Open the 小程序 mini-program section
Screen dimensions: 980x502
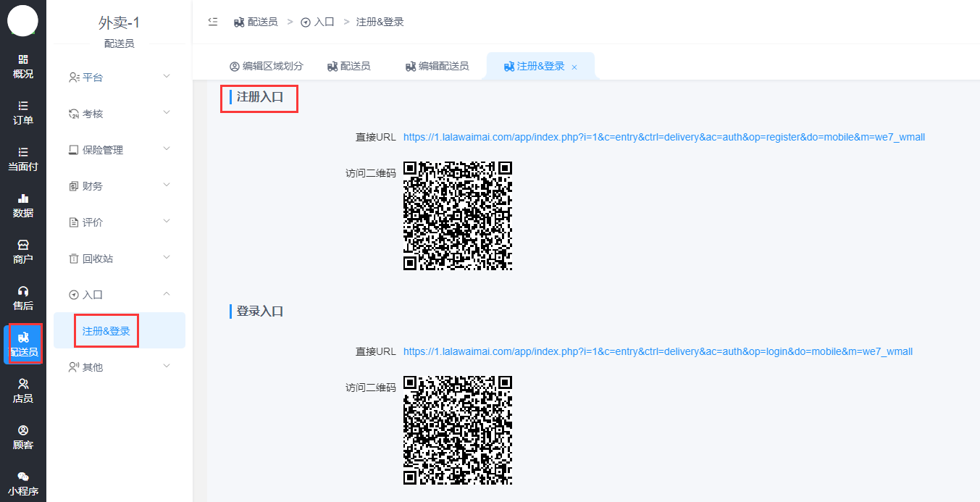(x=23, y=483)
